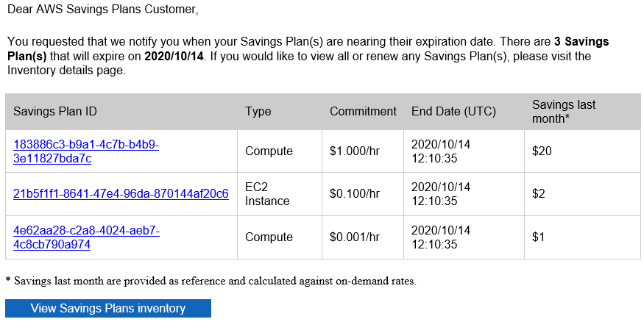Click the Savings Plan ID column header
Viewport: 644px width, 333px height.
pyautogui.click(x=55, y=112)
